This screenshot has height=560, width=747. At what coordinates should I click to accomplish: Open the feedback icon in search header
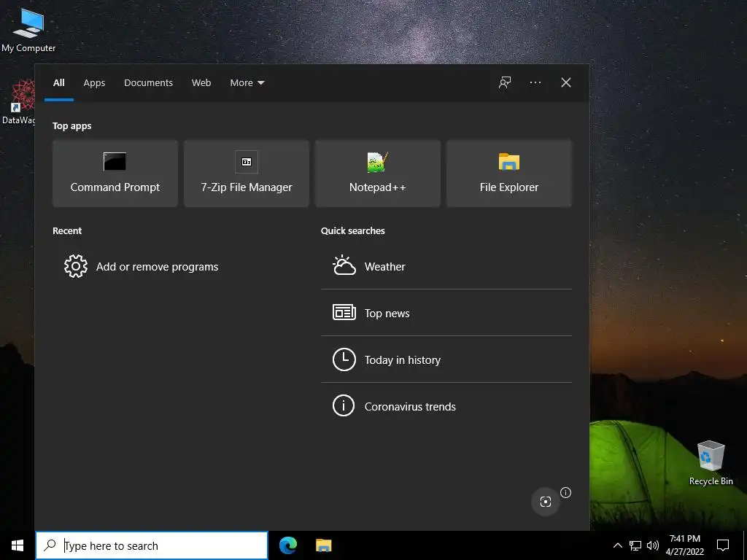pos(505,82)
